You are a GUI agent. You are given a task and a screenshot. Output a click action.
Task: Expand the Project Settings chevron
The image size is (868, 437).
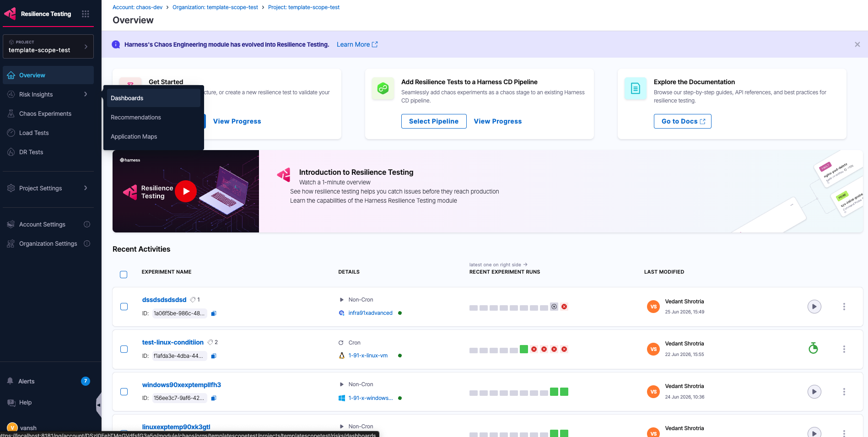click(x=86, y=188)
